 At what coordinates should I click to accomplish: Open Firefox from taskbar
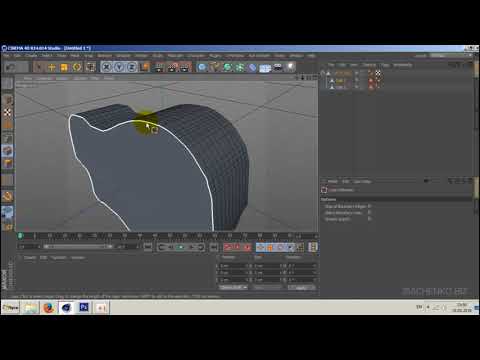point(48,307)
